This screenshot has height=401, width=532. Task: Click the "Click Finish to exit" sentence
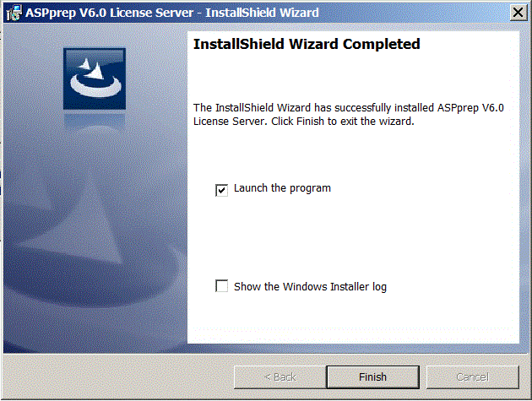[343, 122]
